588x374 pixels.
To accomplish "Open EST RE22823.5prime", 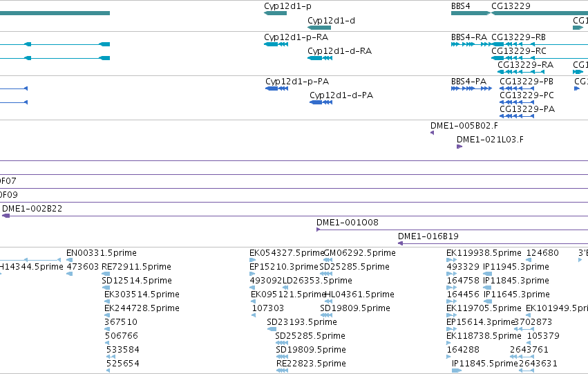I will pos(311,364).
